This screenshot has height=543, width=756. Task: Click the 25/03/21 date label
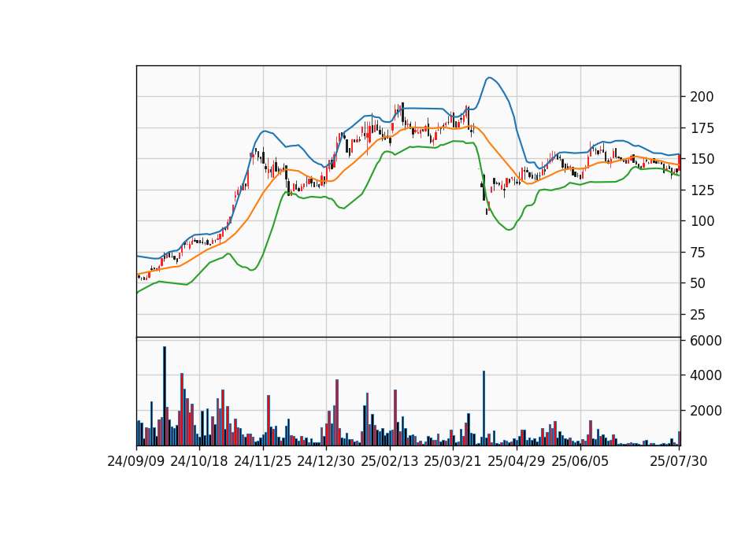(x=453, y=461)
